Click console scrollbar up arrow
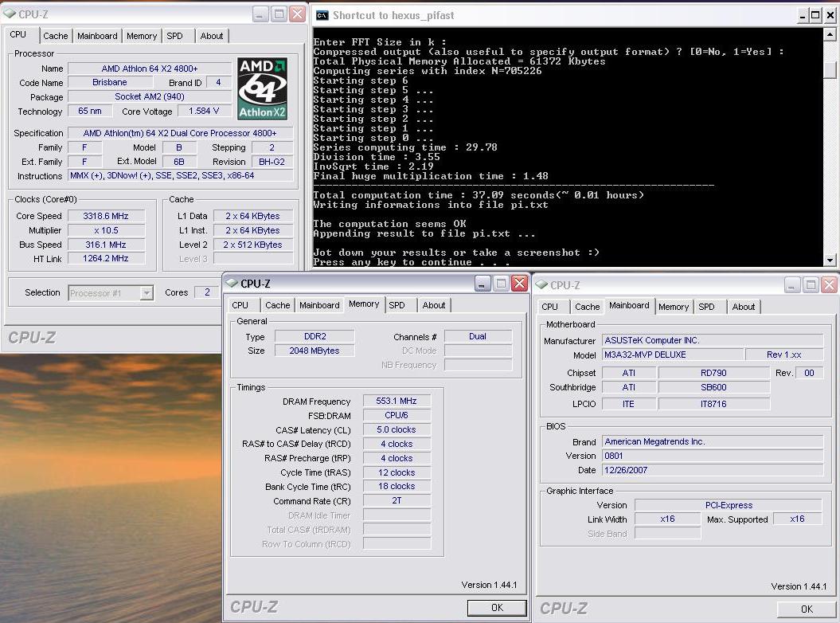This screenshot has height=623, width=840. 830,34
